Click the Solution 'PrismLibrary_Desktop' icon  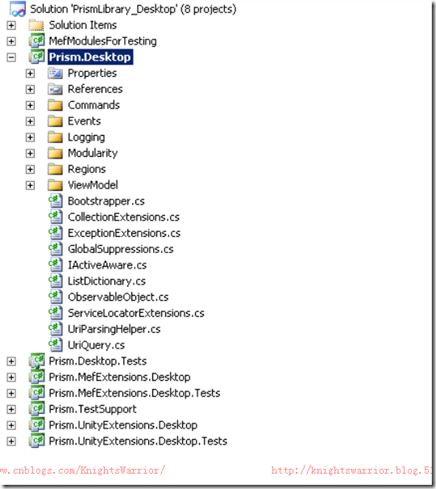18,9
